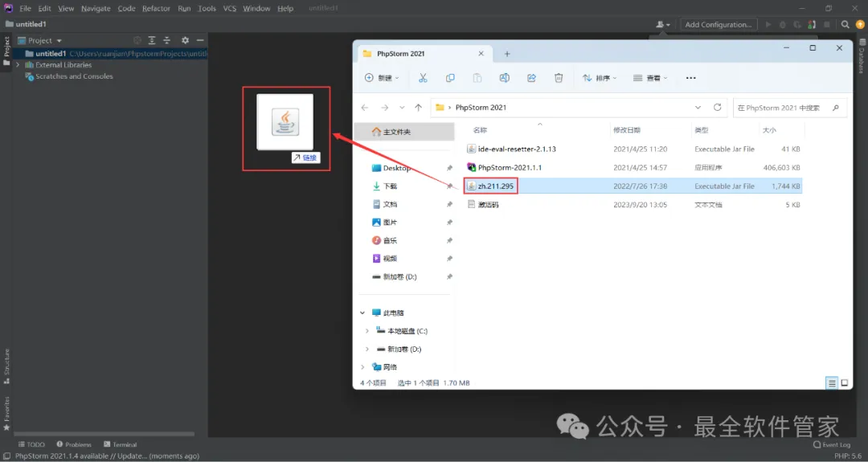Click the Delete trash icon
Image resolution: width=868 pixels, height=462 pixels.
point(559,78)
